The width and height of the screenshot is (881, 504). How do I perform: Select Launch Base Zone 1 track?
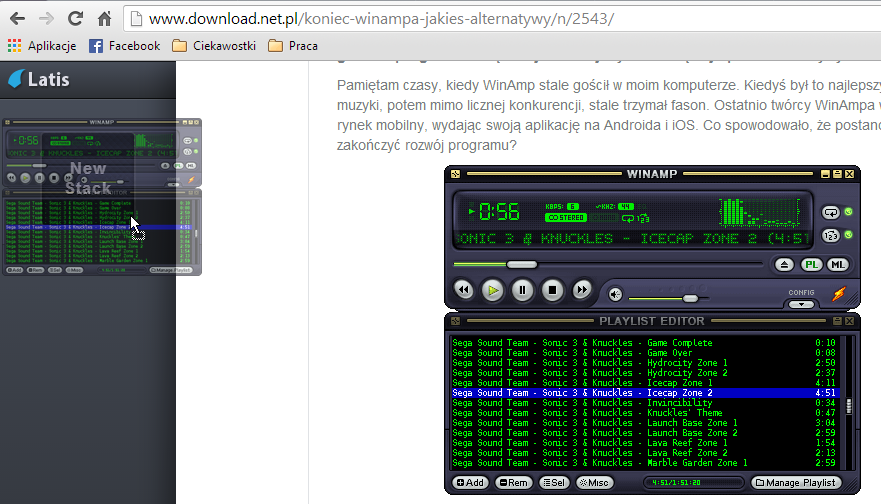(x=644, y=423)
